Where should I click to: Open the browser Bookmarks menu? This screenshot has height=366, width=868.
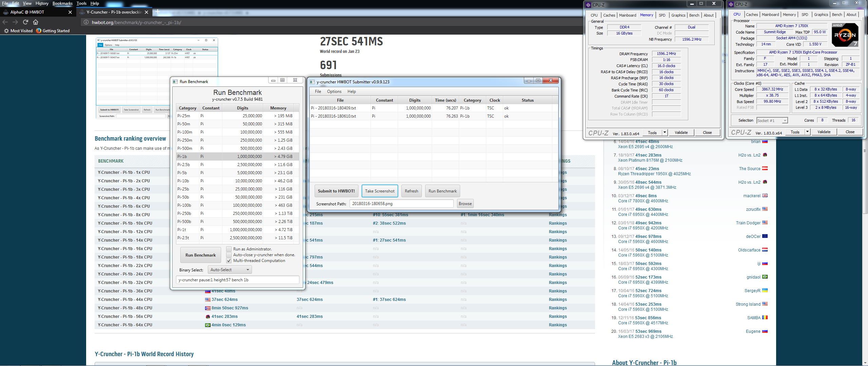coord(62,3)
